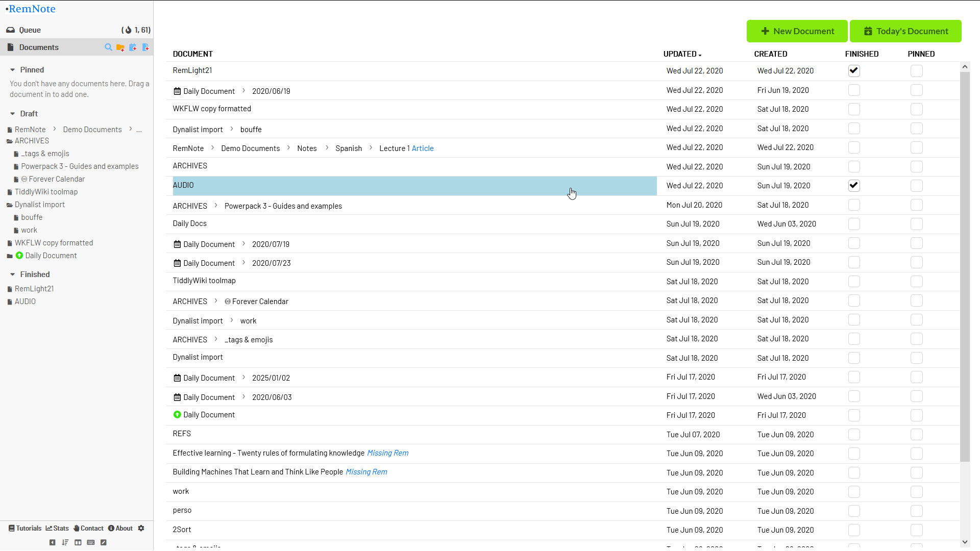Collapse the Draft sidebar section
Viewport: 980px width, 551px height.
13,114
